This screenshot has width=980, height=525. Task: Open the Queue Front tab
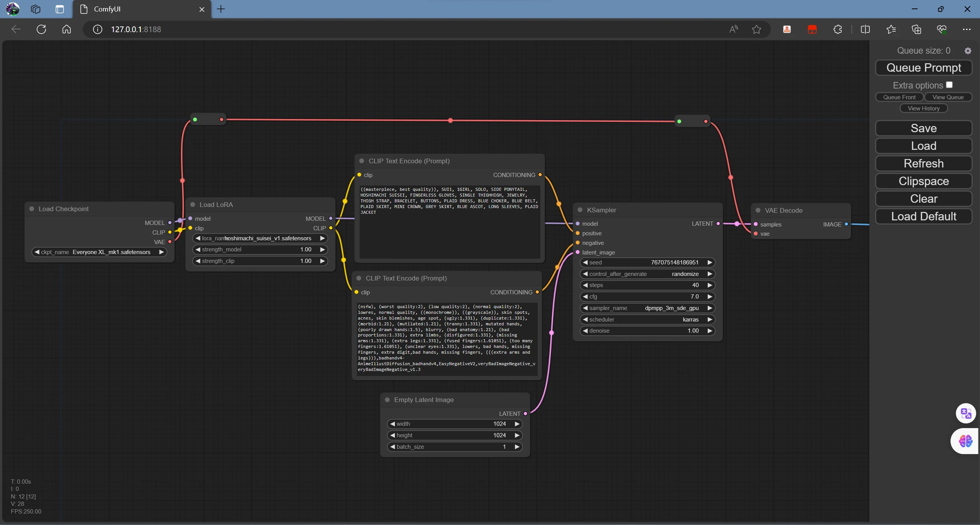(x=900, y=97)
